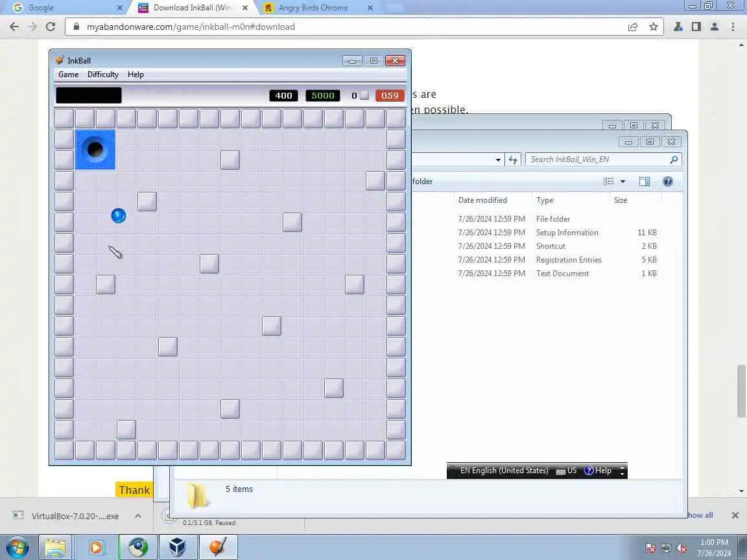This screenshot has width=747, height=560.
Task: Open the Action Center flag tray icon
Action: [x=650, y=548]
